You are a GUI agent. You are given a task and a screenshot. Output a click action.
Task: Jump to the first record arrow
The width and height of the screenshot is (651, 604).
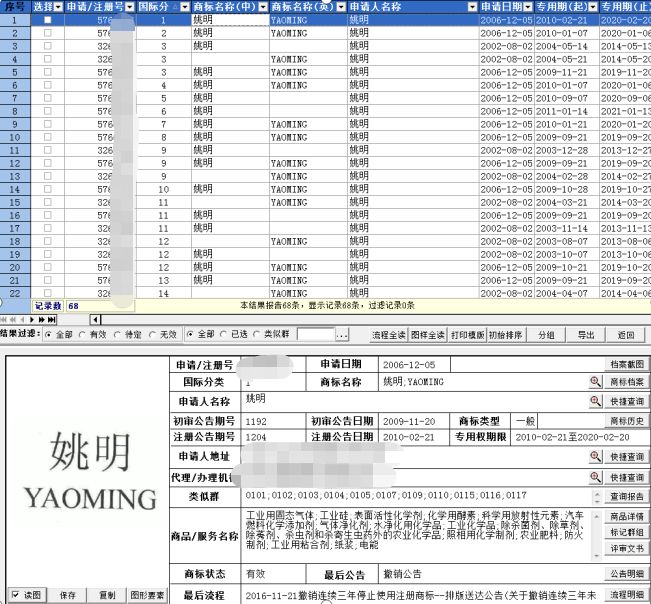[x=4, y=320]
